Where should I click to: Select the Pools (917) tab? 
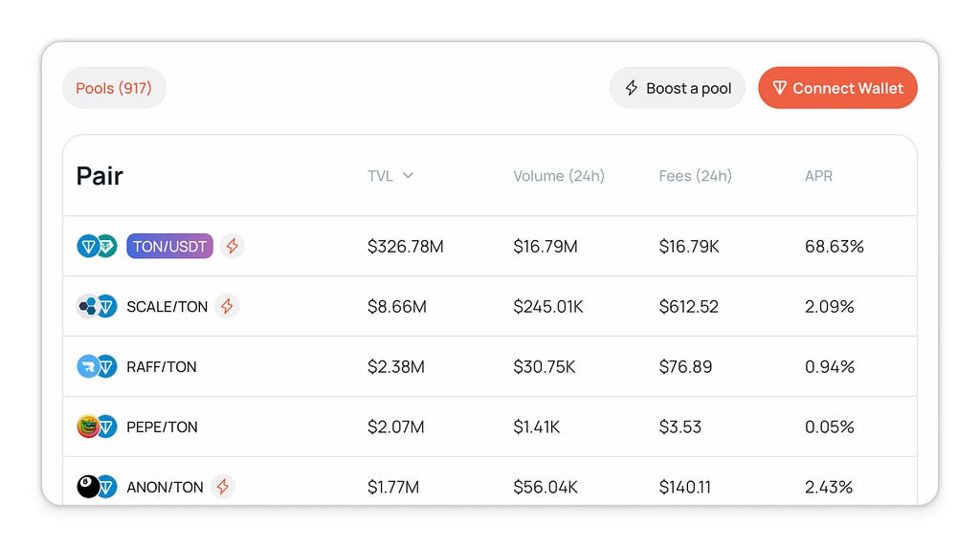pyautogui.click(x=115, y=88)
